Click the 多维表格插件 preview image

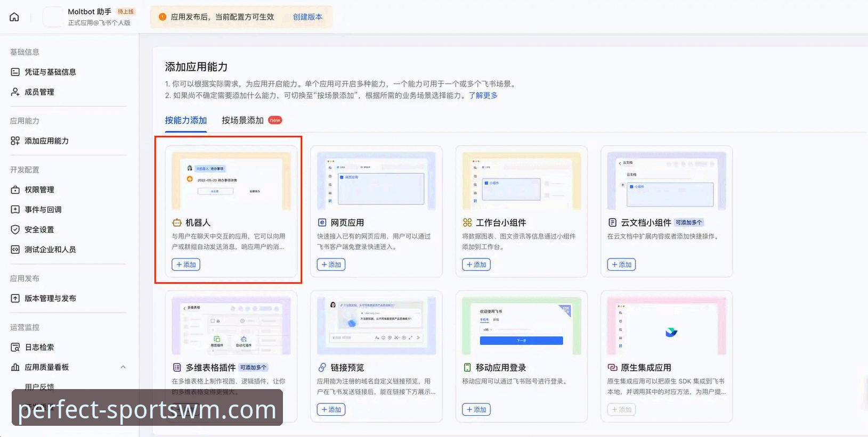click(x=231, y=326)
